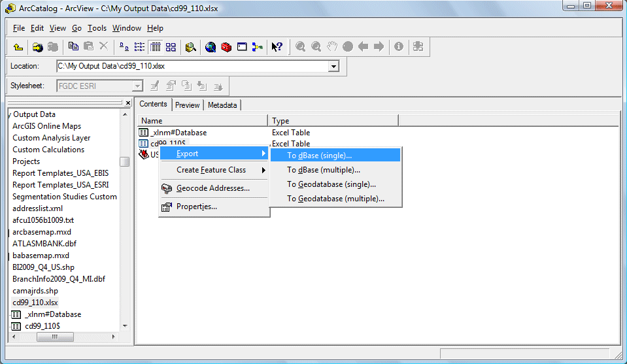Open the ArcToolbox window icon
The width and height of the screenshot is (627, 364).
point(226,47)
